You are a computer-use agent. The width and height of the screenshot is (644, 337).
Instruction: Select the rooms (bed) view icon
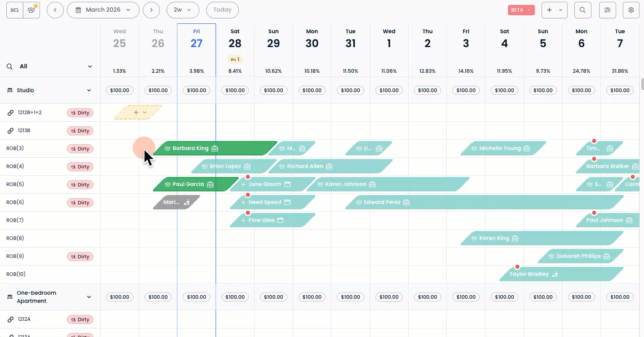pos(13,9)
